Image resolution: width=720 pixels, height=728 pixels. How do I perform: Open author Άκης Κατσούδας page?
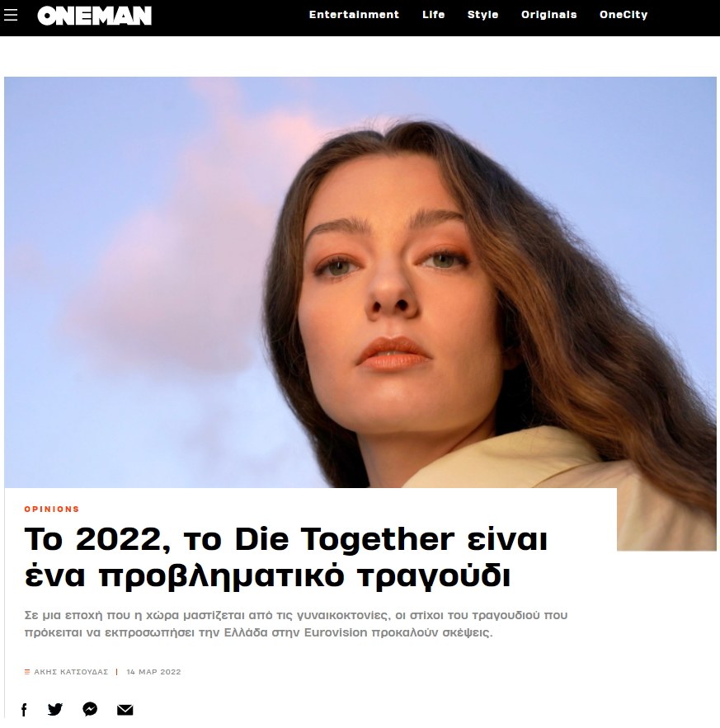tap(71, 672)
